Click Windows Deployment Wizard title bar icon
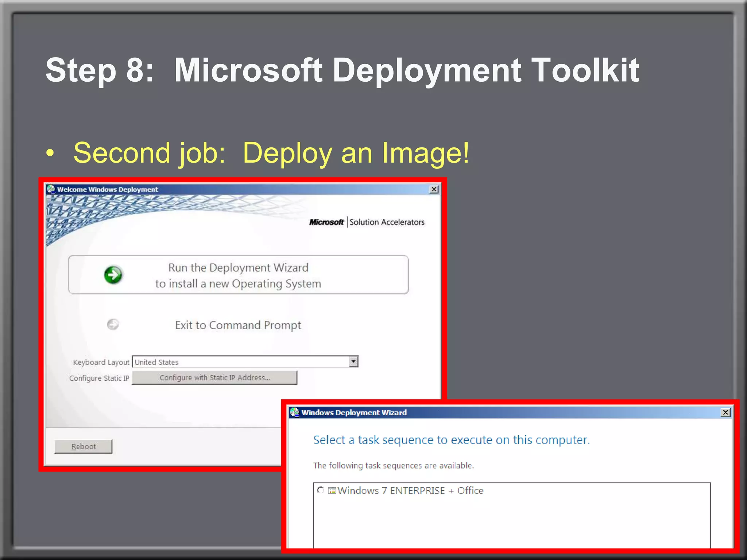The height and width of the screenshot is (560, 747). pyautogui.click(x=295, y=412)
